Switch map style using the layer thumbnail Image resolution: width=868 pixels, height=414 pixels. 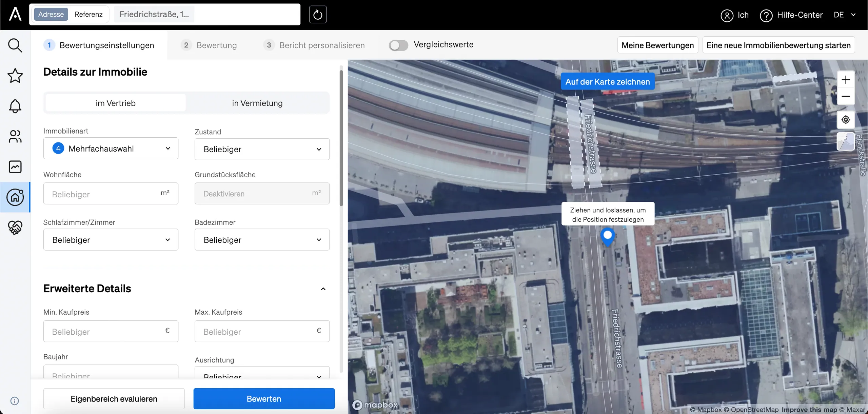click(x=846, y=141)
